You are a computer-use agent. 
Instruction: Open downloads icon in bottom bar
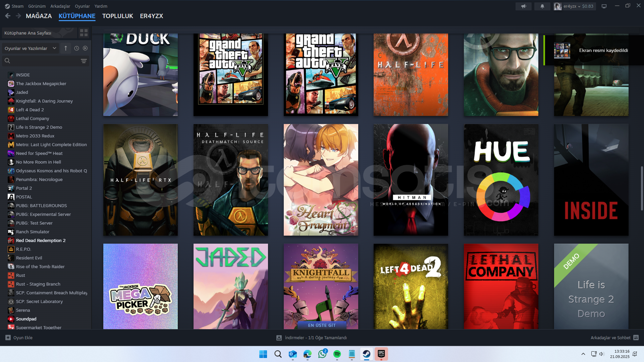click(x=279, y=338)
